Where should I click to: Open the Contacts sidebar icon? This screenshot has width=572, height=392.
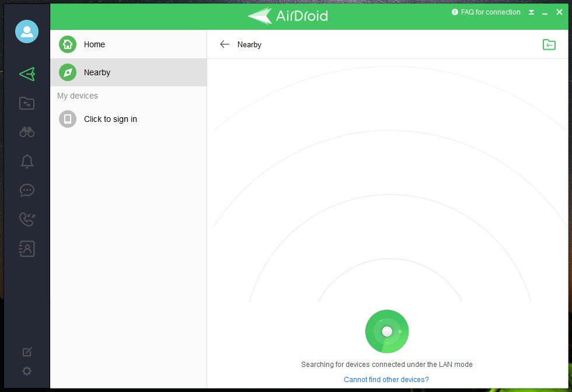pos(27,249)
